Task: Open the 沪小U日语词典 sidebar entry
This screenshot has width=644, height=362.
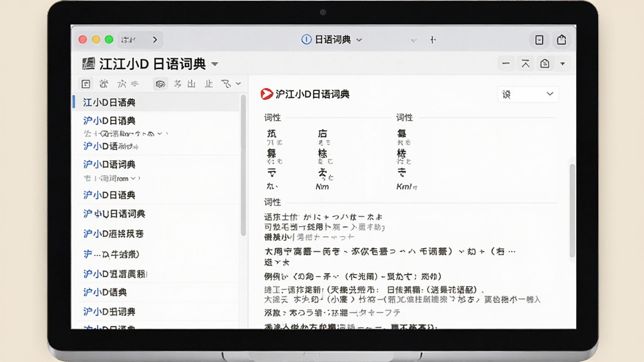Action: pos(114,214)
